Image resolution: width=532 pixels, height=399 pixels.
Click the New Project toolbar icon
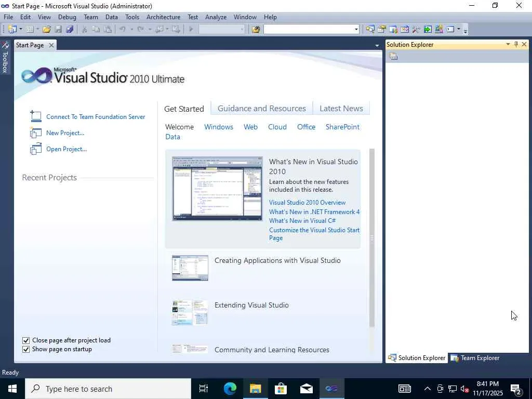point(12,29)
